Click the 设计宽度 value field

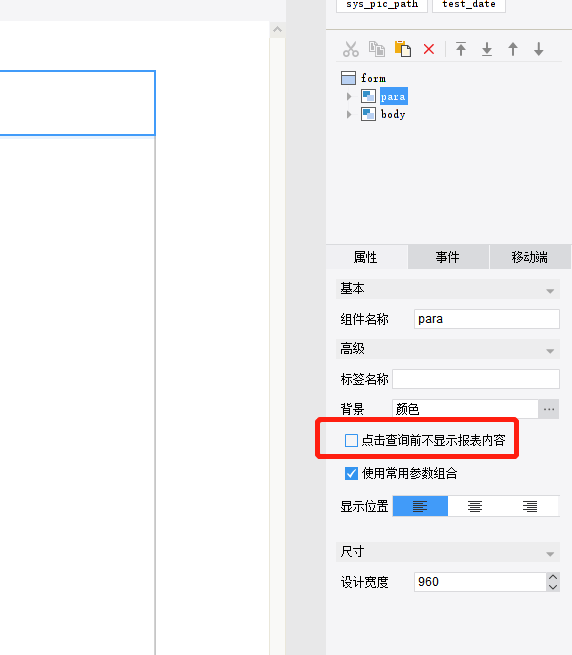(480, 582)
